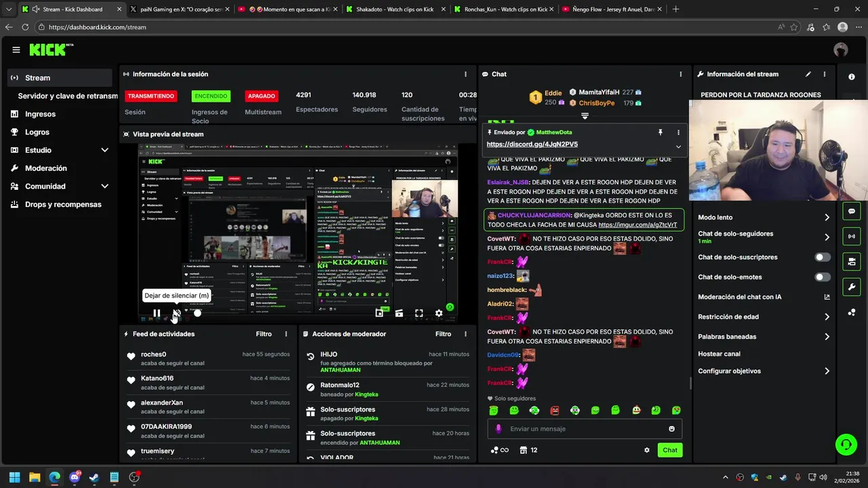Open Logros in the sidebar
Image resolution: width=868 pixels, height=488 pixels.
coord(60,132)
